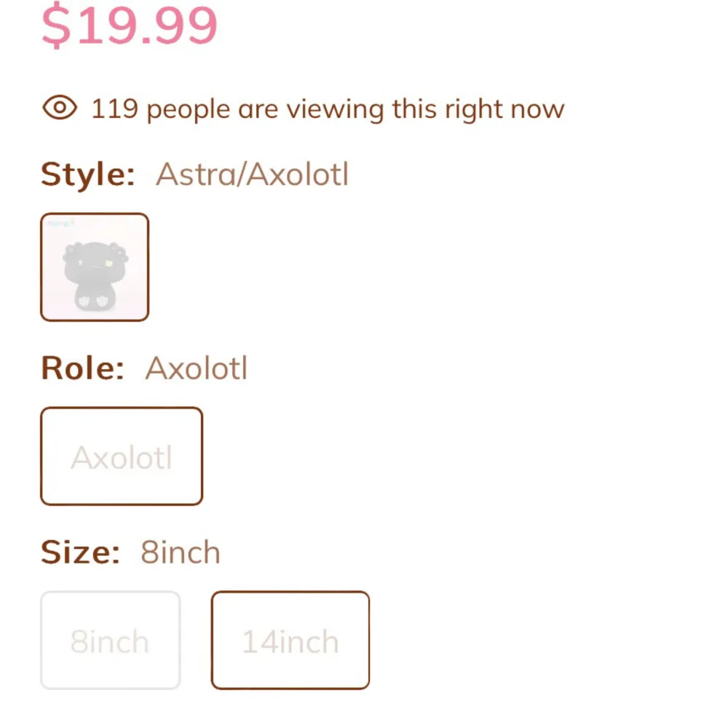Click the eye icon beside viewer count
Screen dimensions: 728x728
(x=60, y=108)
